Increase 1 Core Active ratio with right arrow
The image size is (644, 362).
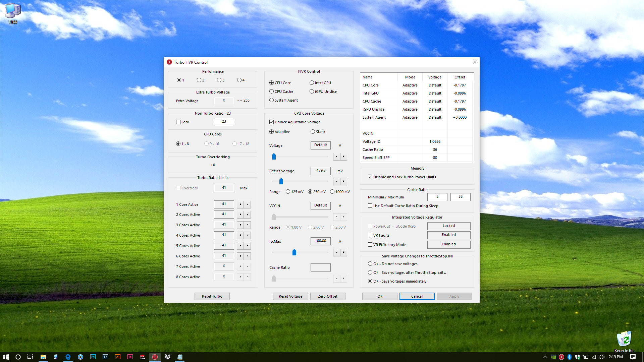(248, 204)
